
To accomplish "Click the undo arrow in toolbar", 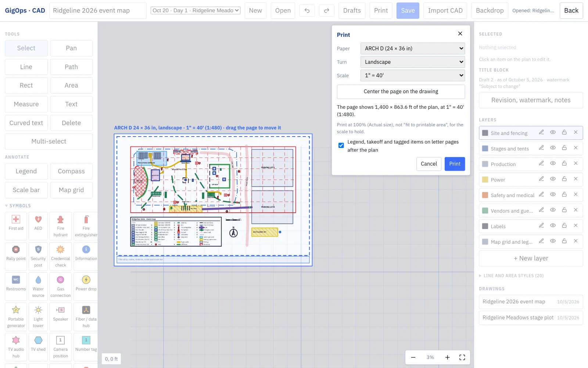I will (x=307, y=11).
